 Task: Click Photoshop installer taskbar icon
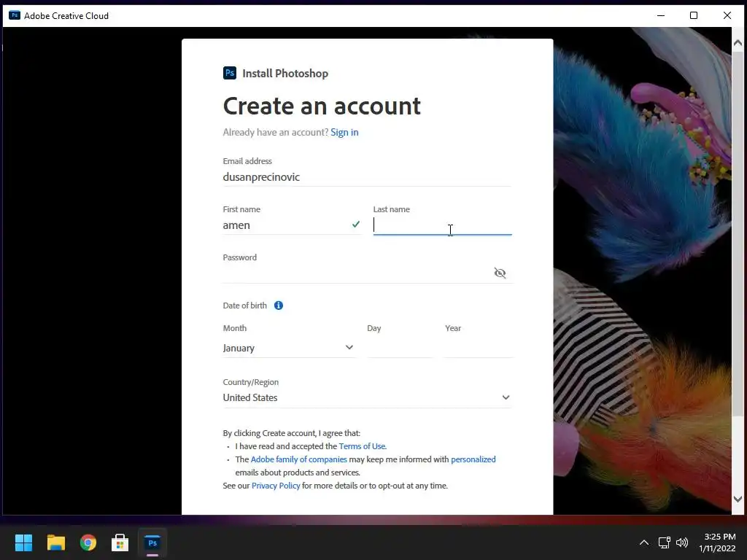[152, 542]
